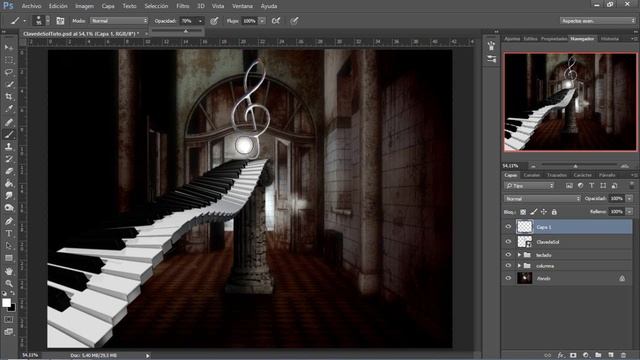Screen dimensions: 640x360
Task: Select the Quick Selection tool
Action: click(9, 84)
